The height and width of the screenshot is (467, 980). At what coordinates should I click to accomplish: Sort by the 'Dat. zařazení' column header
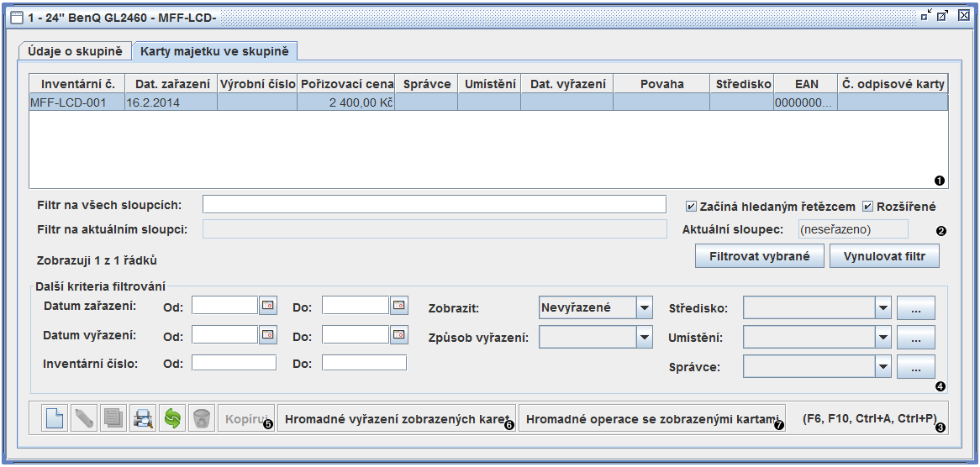coord(171,84)
